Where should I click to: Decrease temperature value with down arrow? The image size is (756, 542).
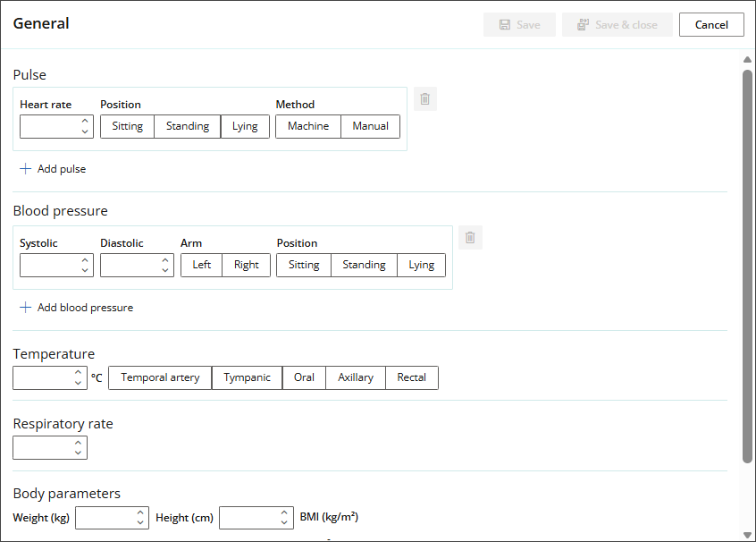coord(79,383)
